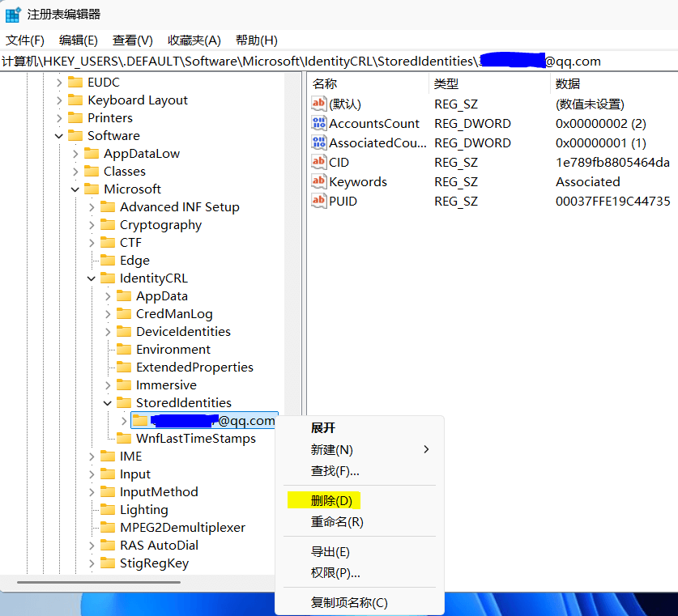
Task: Choose 删除(D) from the context menu
Action: pos(330,501)
